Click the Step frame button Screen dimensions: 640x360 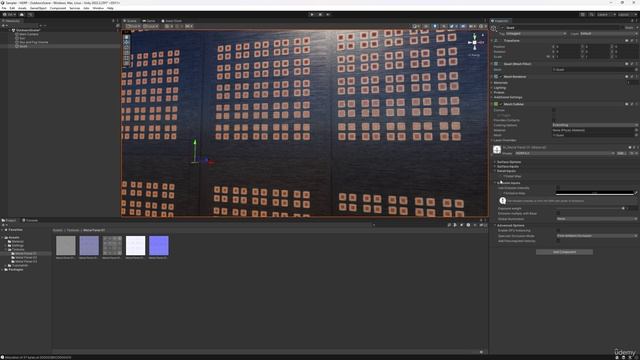click(x=328, y=15)
